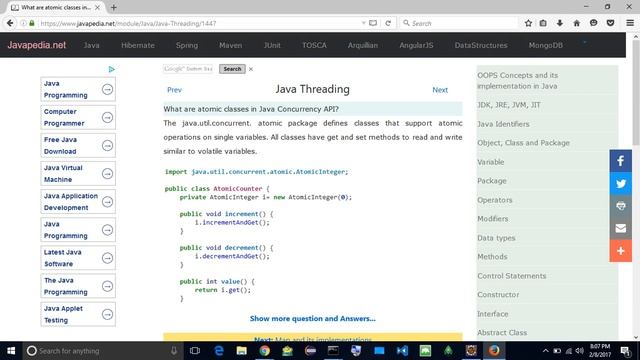Click Show more question and Answers

point(313,318)
